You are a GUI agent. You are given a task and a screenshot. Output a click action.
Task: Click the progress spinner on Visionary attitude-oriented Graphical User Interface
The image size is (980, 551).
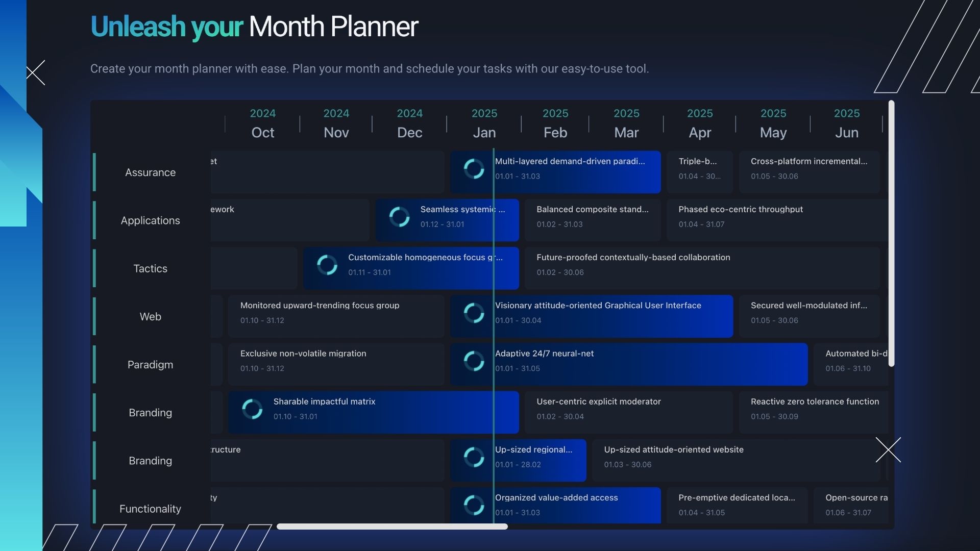pyautogui.click(x=474, y=313)
